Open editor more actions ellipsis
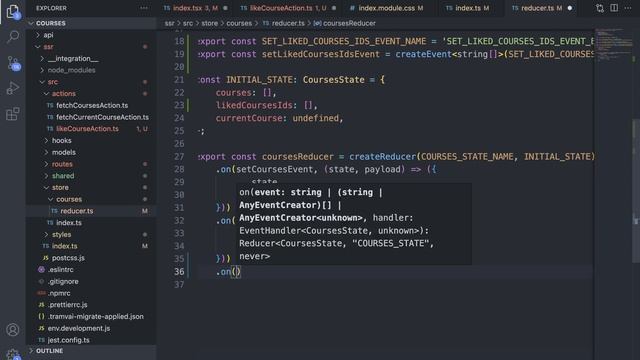The width and height of the screenshot is (640, 360). pyautogui.click(x=628, y=8)
